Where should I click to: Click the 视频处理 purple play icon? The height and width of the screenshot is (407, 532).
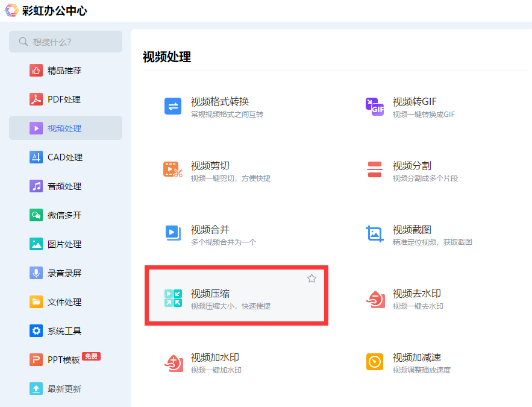point(36,128)
